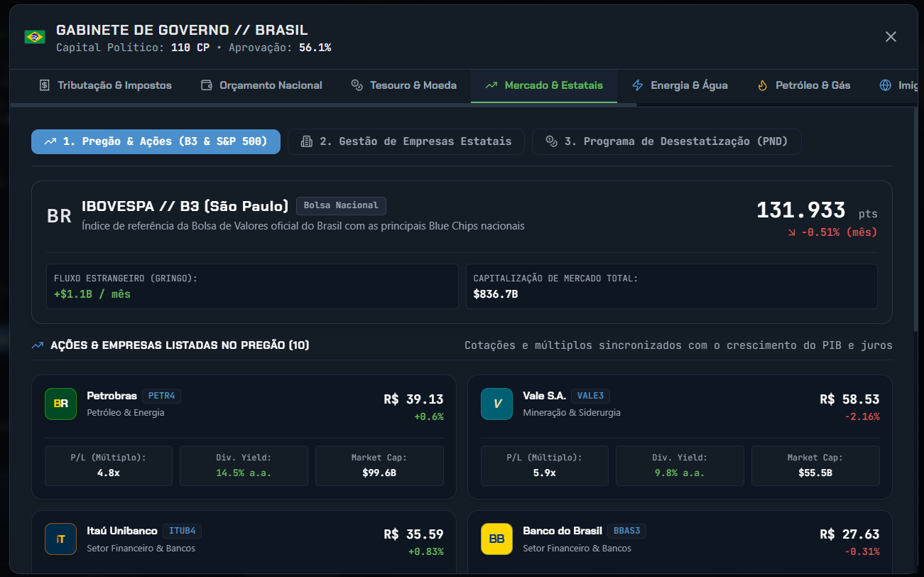Open Gestão de Empresas Estatais sub-tab
This screenshot has height=577, width=924.
coord(406,141)
